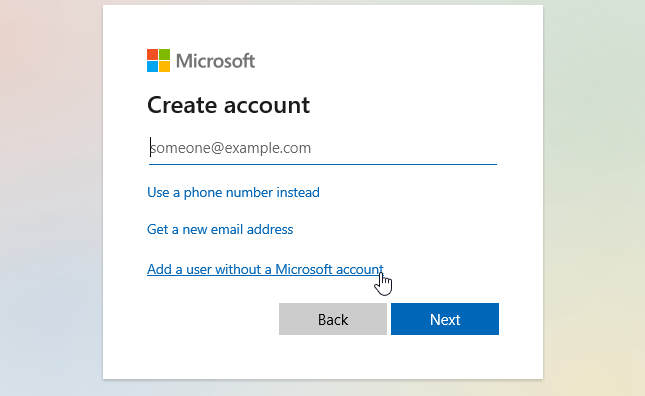
Task: Click the yellow square of Microsoft logo
Action: point(165,67)
